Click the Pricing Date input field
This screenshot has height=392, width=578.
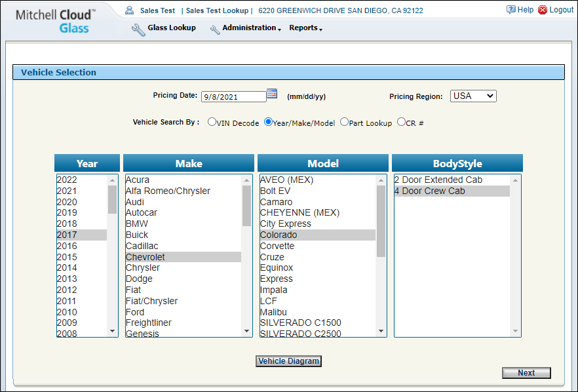click(234, 96)
